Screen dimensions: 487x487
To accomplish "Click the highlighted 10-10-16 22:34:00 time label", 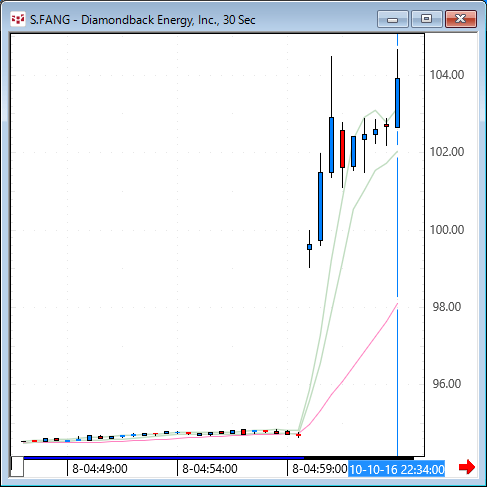I will point(397,470).
